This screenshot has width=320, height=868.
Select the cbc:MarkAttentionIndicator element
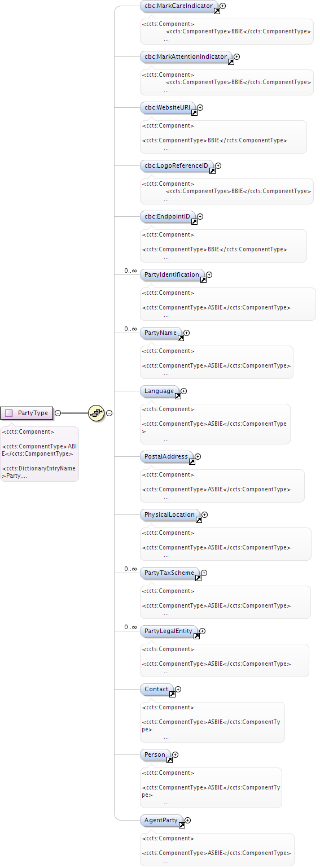tap(186, 57)
